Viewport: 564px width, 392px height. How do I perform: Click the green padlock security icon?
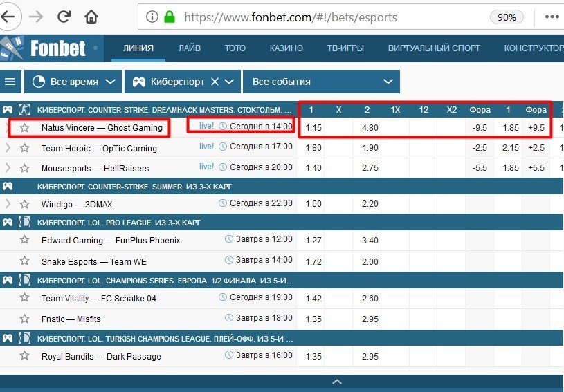169,17
